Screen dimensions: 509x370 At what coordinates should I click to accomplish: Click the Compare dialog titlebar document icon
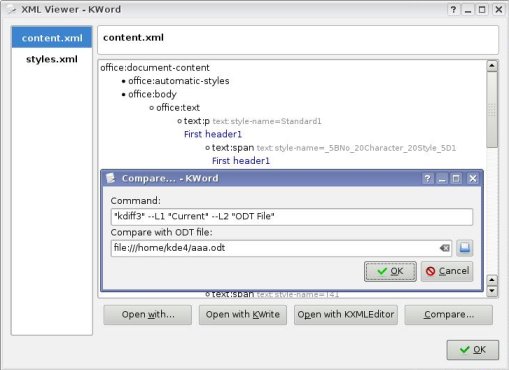(110, 178)
